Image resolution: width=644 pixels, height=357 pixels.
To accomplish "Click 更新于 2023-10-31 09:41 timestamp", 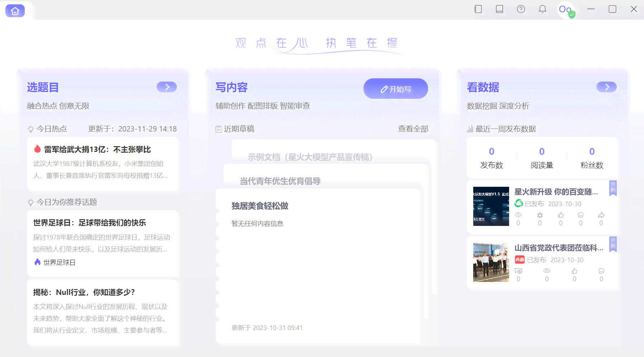I will tap(267, 328).
